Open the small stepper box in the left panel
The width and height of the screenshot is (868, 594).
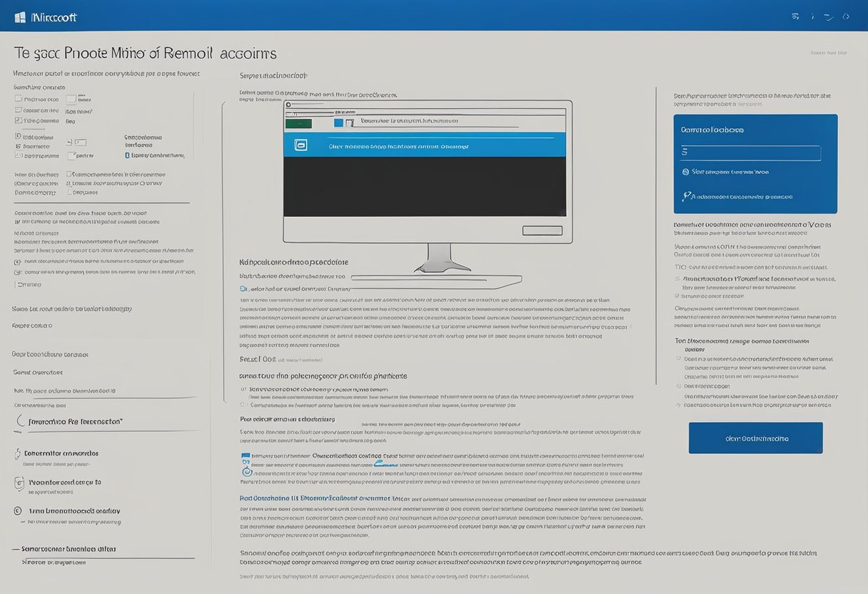click(x=80, y=142)
